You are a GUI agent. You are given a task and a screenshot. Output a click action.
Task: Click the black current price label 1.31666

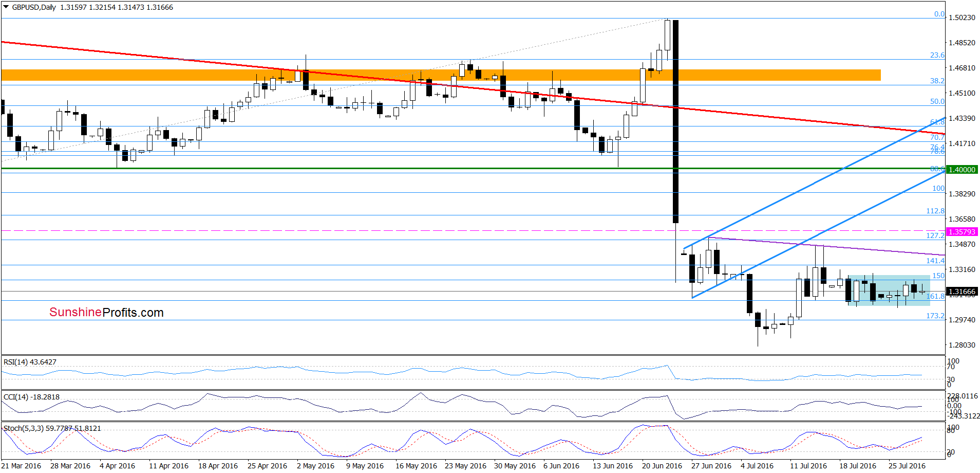point(962,292)
